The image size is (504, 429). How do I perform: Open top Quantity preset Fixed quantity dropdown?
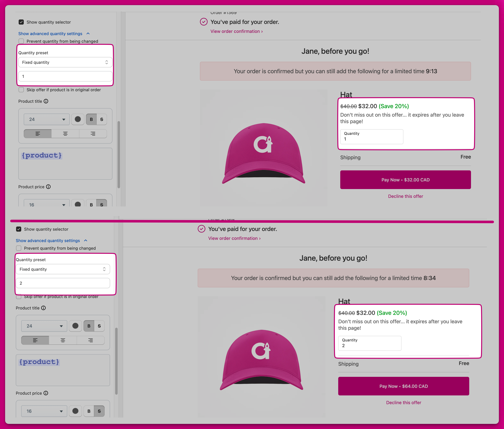tap(65, 62)
